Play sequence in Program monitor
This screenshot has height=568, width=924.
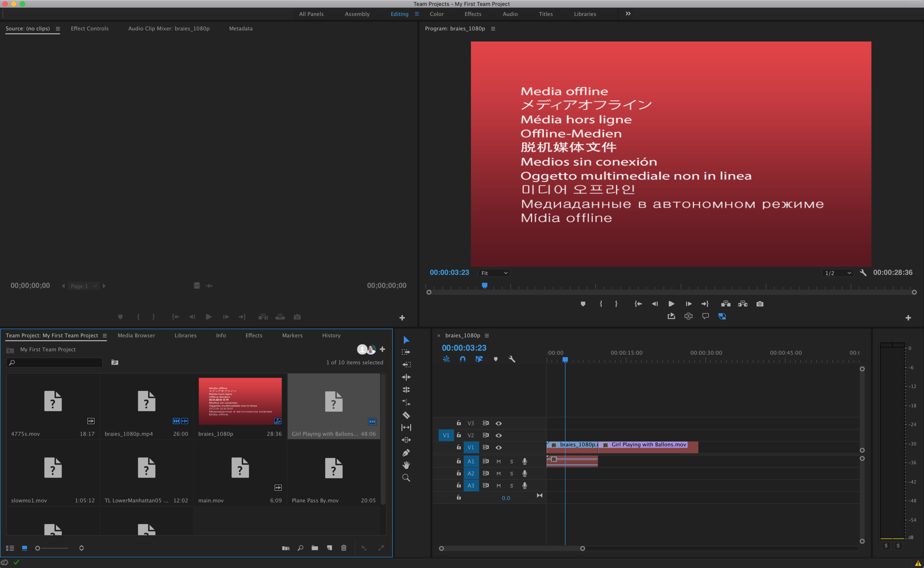pyautogui.click(x=671, y=304)
